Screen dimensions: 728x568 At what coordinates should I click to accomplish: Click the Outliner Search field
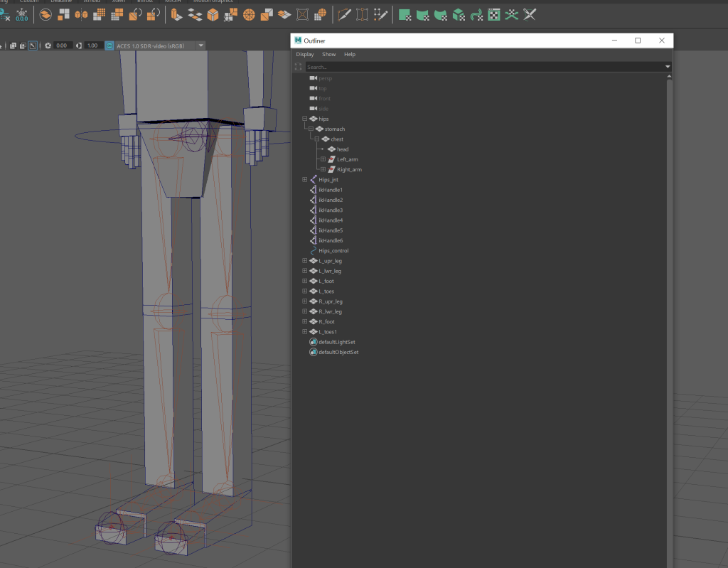point(484,67)
